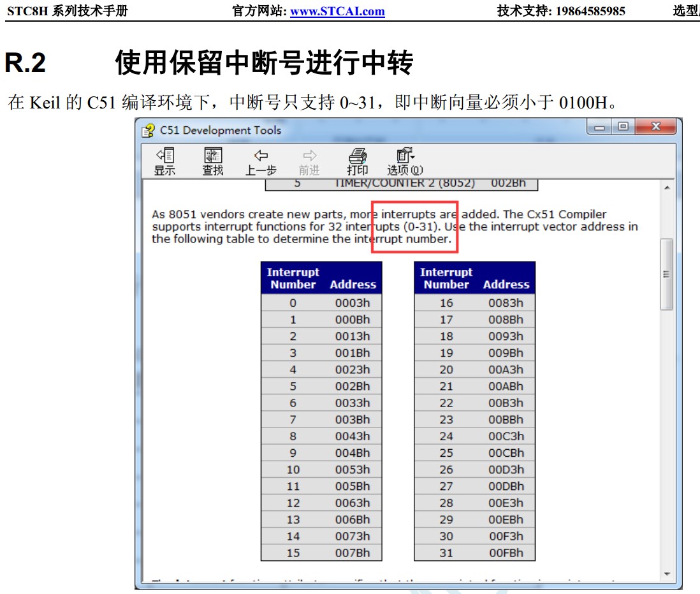Click the TIMER/COUNTER 2 (8052) row text
Viewport: 700px width, 594px height.
click(x=404, y=183)
